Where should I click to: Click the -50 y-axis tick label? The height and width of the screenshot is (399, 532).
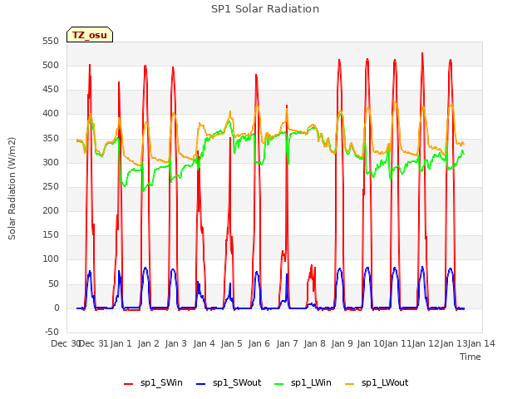click(52, 332)
